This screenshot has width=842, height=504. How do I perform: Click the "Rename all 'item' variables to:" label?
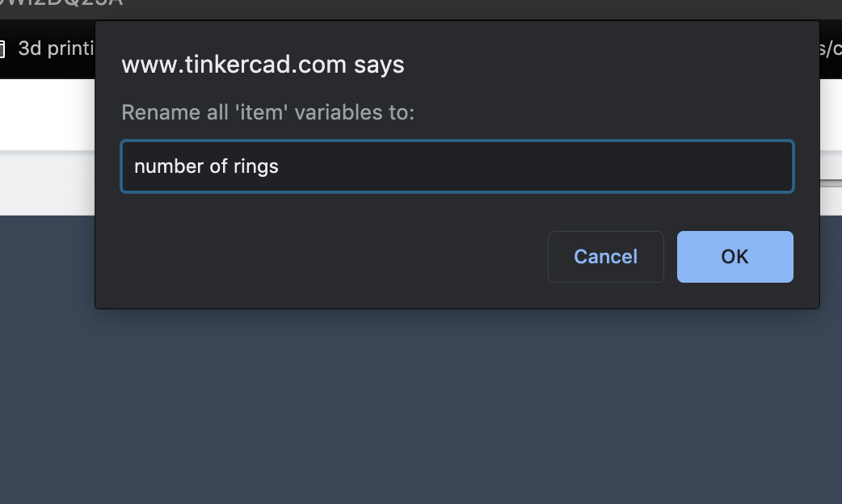[267, 112]
